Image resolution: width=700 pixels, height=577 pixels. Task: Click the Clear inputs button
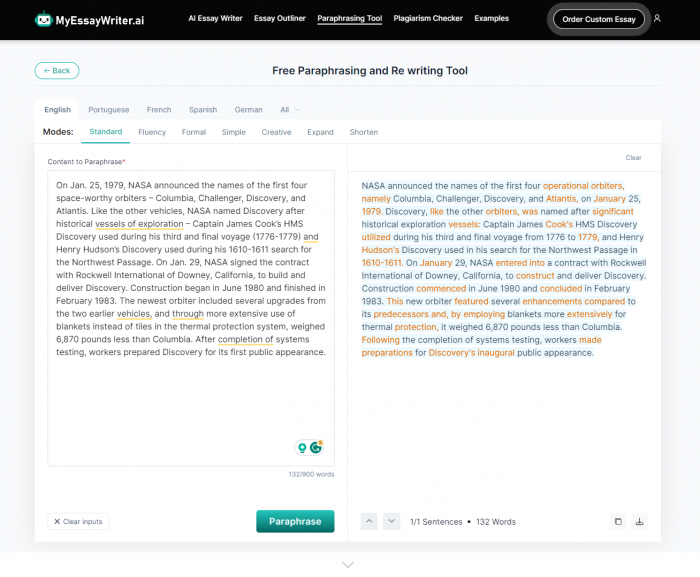point(78,521)
